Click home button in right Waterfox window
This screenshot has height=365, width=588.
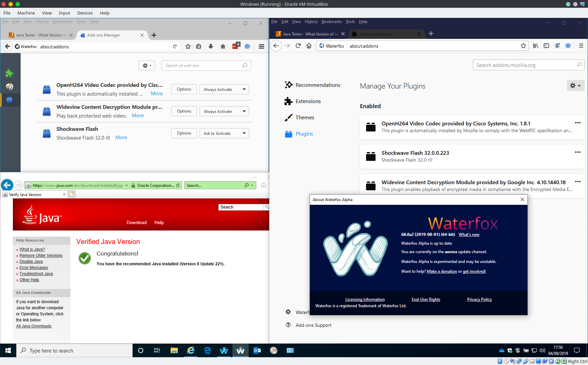(x=309, y=46)
